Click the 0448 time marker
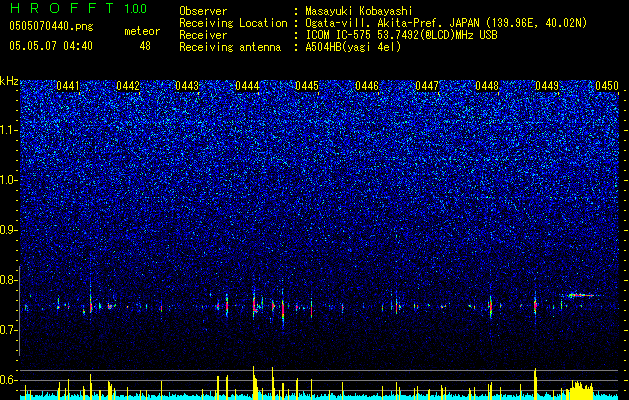Screen dimensions: 629x400 point(487,86)
